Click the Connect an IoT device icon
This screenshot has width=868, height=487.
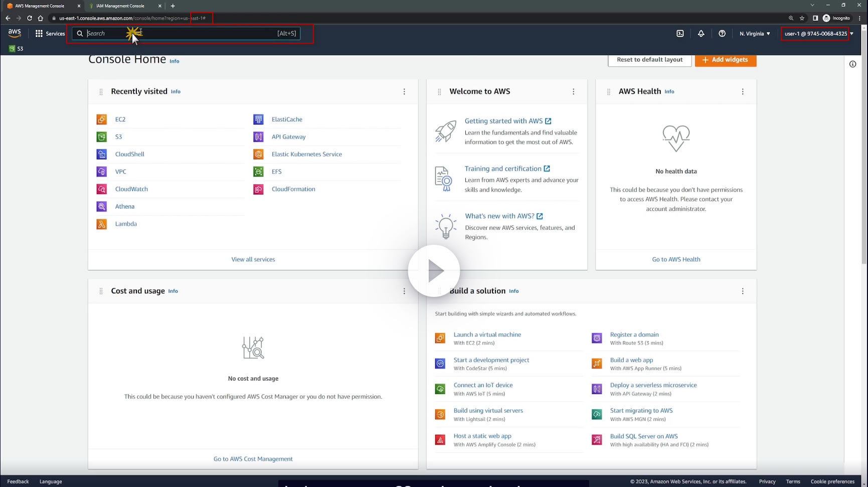coord(440,389)
